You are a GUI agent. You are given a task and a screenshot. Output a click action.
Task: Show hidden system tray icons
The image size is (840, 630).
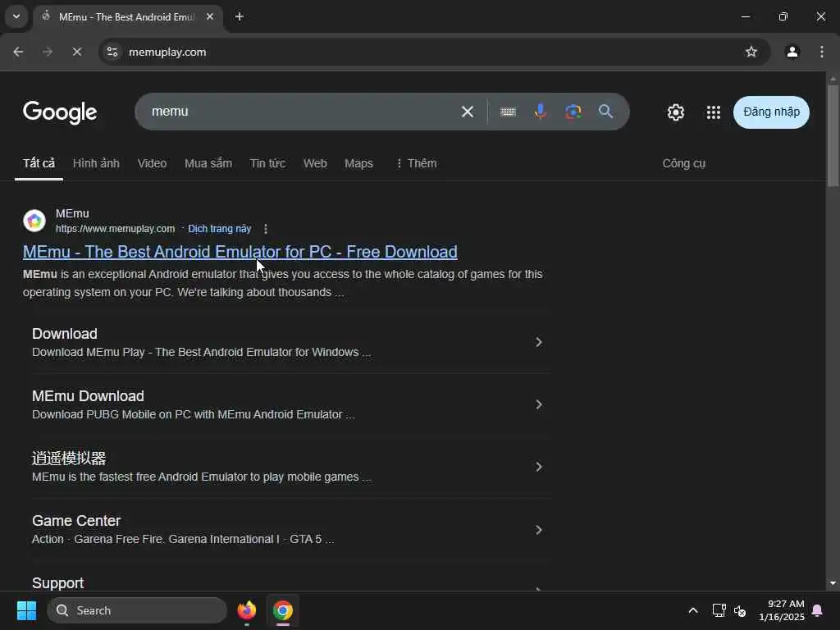coord(692,610)
